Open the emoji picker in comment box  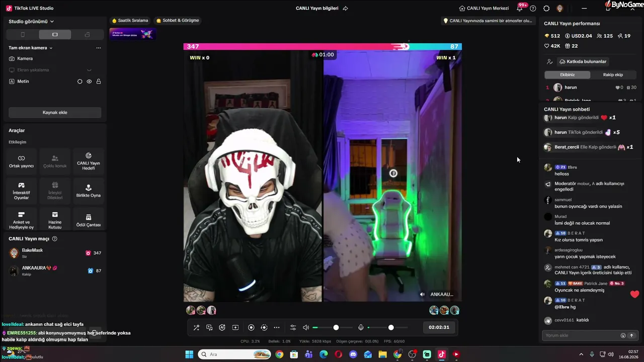[623, 335]
